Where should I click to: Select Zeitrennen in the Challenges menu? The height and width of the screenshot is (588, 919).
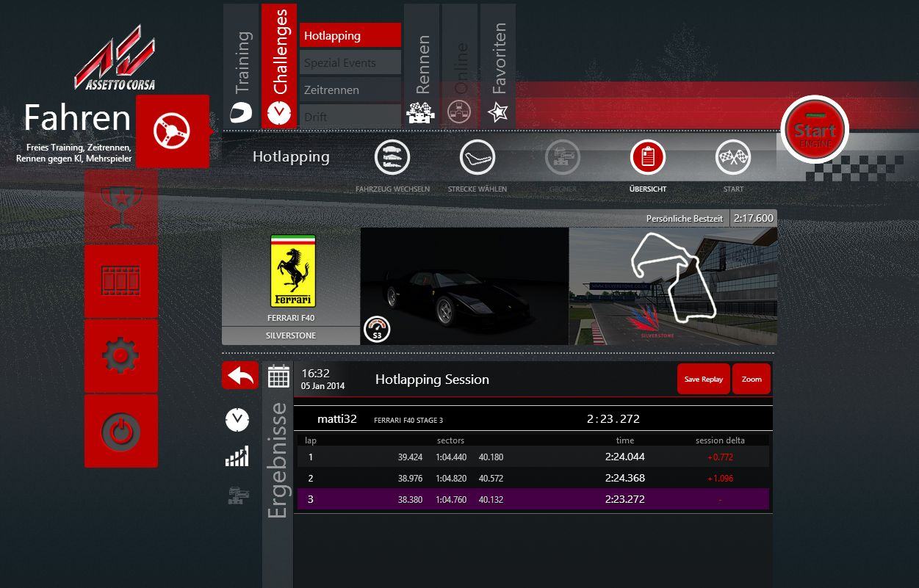click(x=350, y=90)
